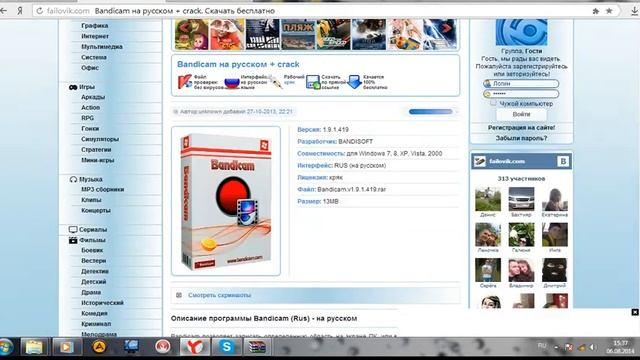Open Симуляторы games category

(x=100, y=139)
